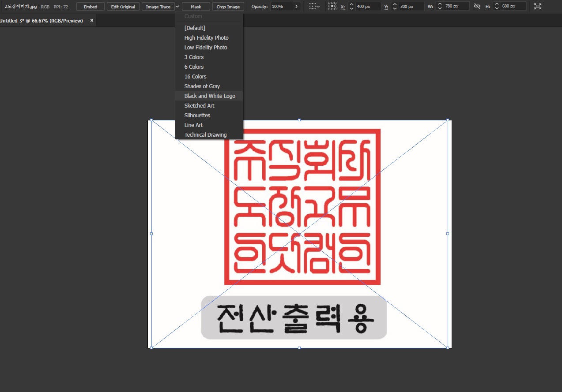Click the Crop Image button
562x392 pixels.
(228, 7)
